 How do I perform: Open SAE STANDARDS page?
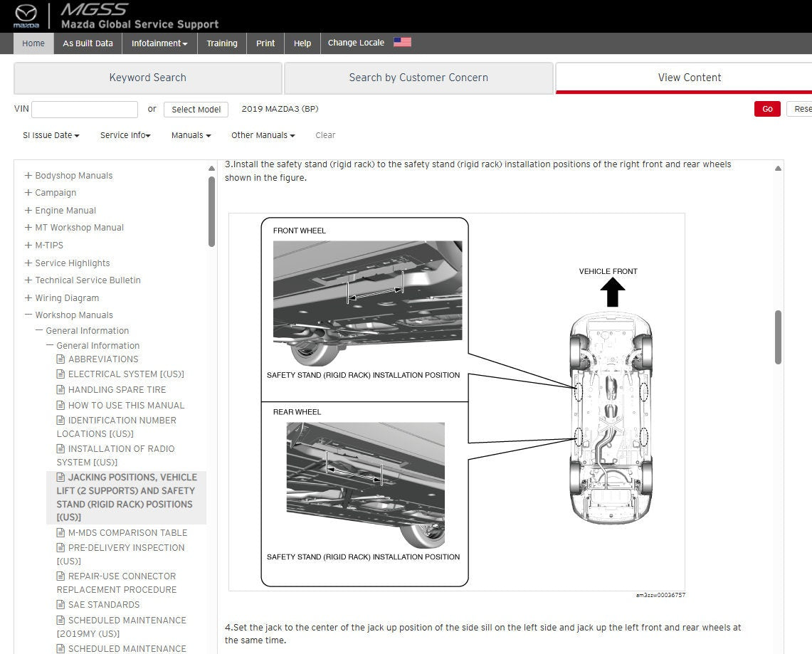point(104,604)
